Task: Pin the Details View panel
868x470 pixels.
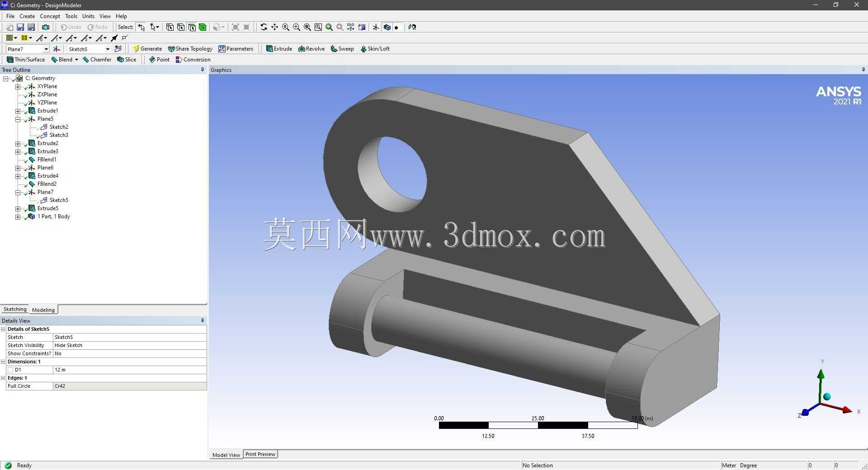Action: 203,320
